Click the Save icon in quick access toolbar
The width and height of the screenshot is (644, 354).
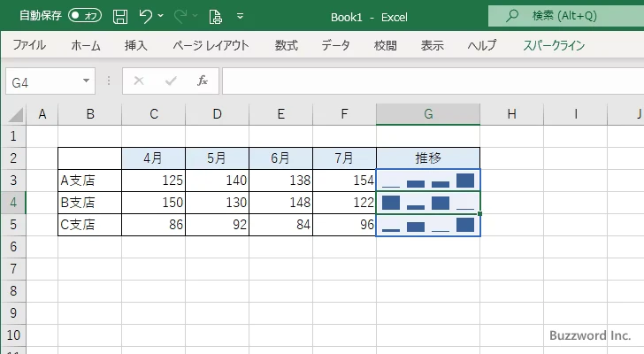point(120,17)
